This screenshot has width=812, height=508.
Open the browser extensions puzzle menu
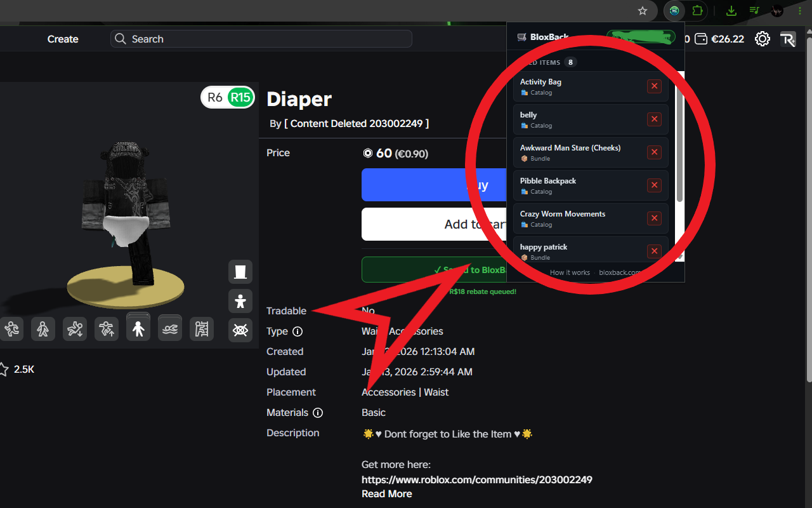pyautogui.click(x=698, y=11)
